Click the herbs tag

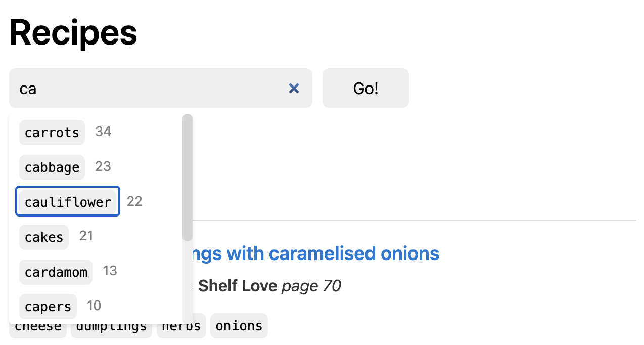click(x=181, y=326)
